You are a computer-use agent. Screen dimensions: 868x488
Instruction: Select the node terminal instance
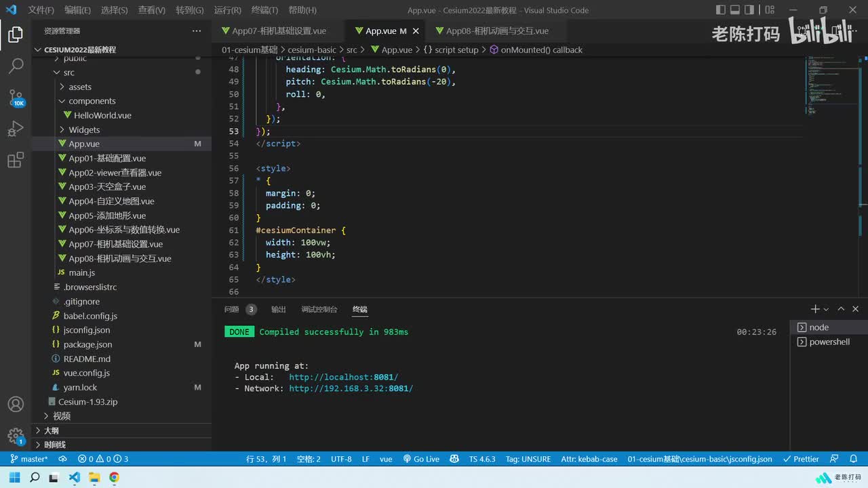point(829,327)
